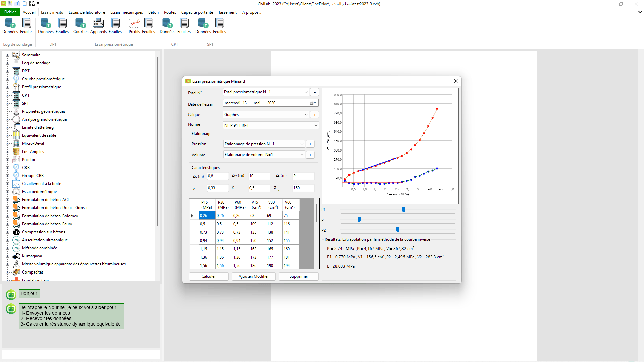The image size is (644, 362).
Task: Open the Etalonnage de volume dropdown
Action: click(302, 155)
